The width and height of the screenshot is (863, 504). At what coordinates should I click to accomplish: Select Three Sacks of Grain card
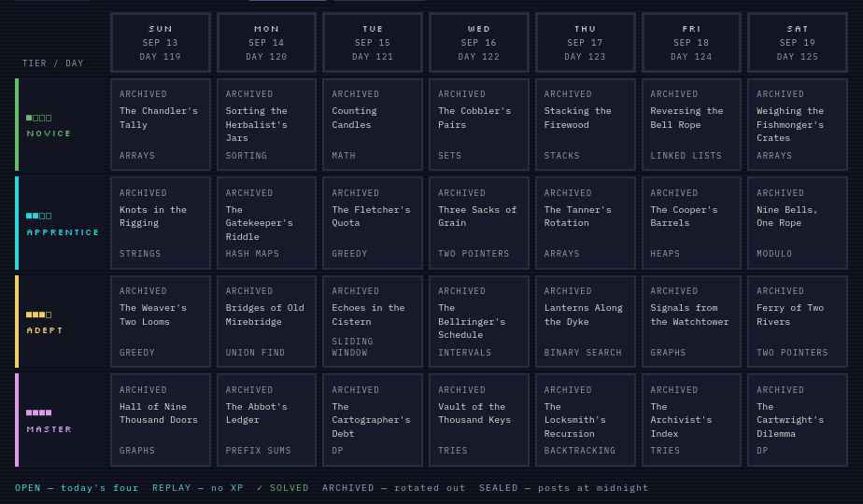(x=479, y=223)
